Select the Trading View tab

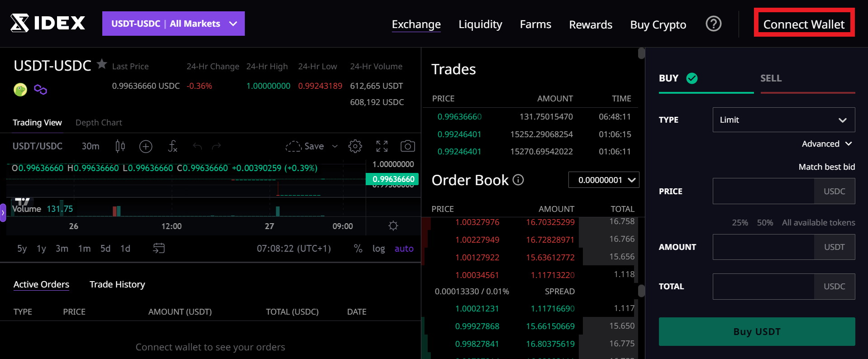point(37,123)
